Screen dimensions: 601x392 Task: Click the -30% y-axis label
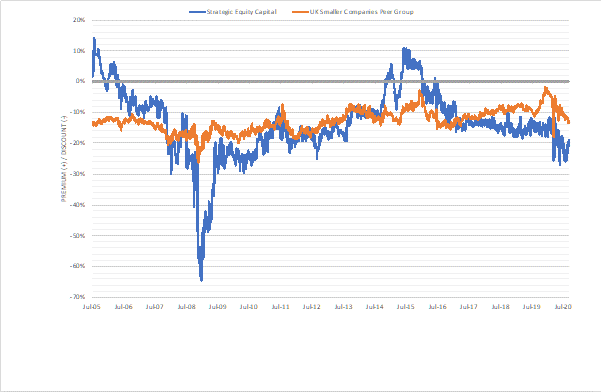77,174
